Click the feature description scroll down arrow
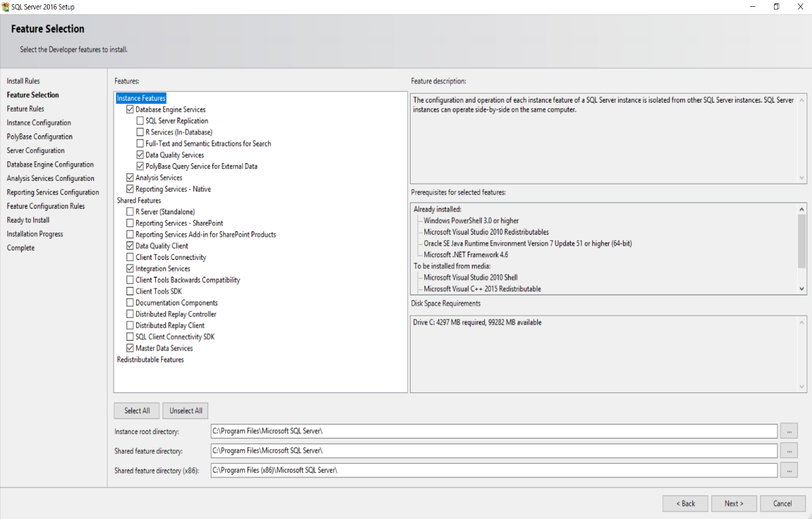 tap(802, 178)
